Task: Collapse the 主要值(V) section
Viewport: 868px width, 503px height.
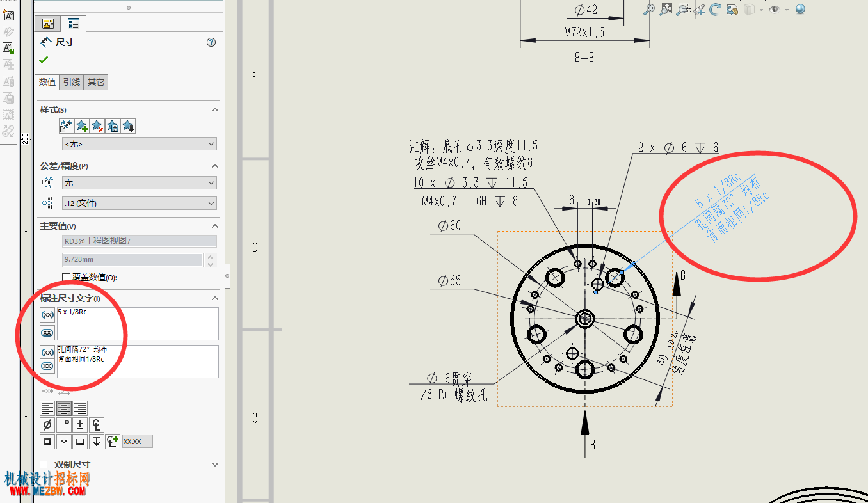Action: [x=215, y=226]
